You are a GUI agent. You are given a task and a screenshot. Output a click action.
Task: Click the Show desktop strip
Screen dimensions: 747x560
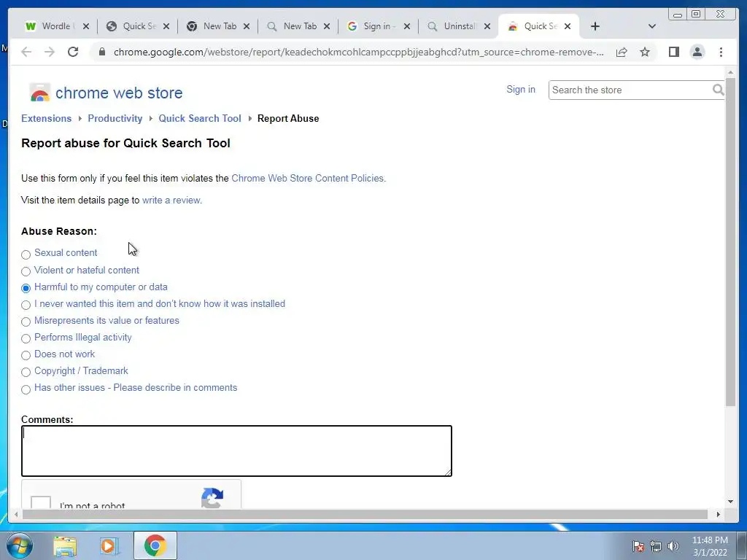(x=742, y=545)
